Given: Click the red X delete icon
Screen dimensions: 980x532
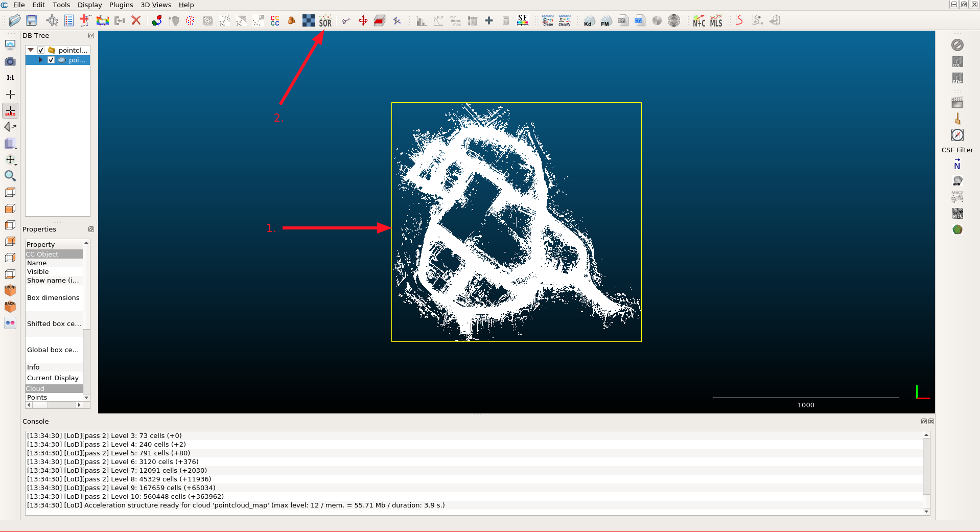Looking at the screenshot, I should coord(136,21).
